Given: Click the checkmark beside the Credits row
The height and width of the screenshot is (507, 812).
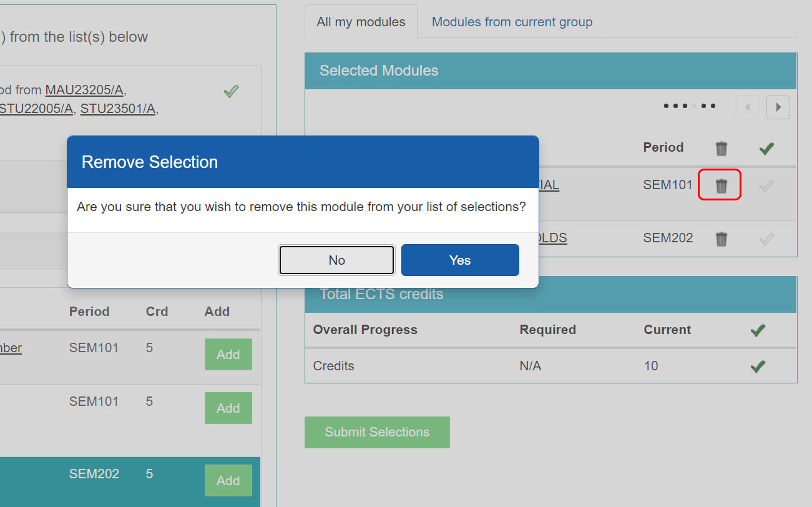Looking at the screenshot, I should [x=758, y=367].
